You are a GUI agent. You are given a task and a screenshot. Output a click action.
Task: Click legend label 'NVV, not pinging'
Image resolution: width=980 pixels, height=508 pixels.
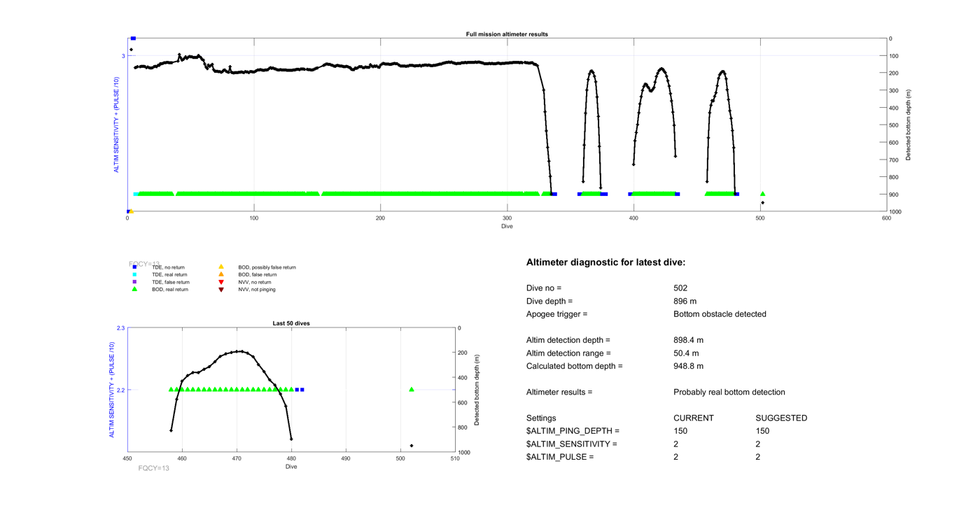click(256, 290)
